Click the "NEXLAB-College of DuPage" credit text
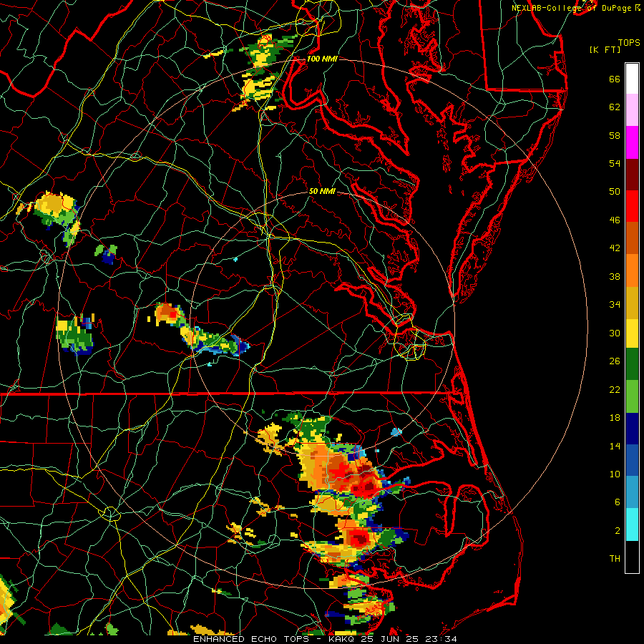644x644 pixels. coord(571,8)
